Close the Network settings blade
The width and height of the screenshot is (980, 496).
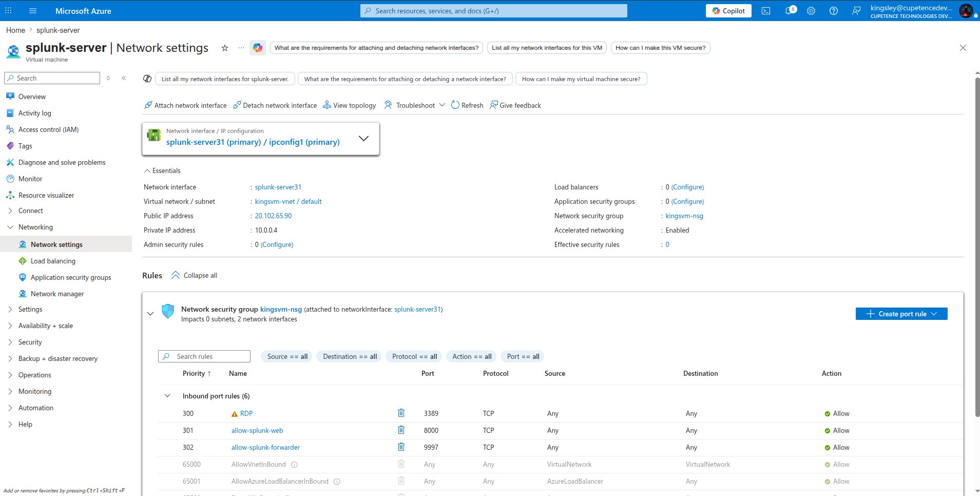tap(963, 48)
